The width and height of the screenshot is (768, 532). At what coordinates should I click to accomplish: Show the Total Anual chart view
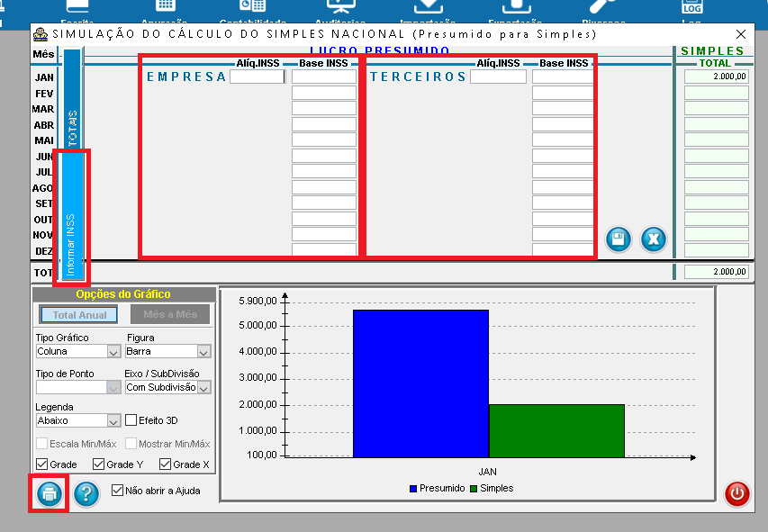pyautogui.click(x=79, y=315)
